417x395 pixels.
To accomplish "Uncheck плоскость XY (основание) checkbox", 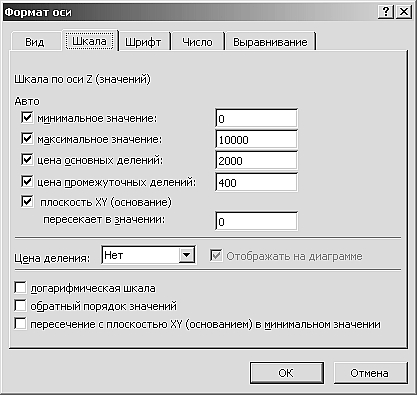I will (x=27, y=201).
